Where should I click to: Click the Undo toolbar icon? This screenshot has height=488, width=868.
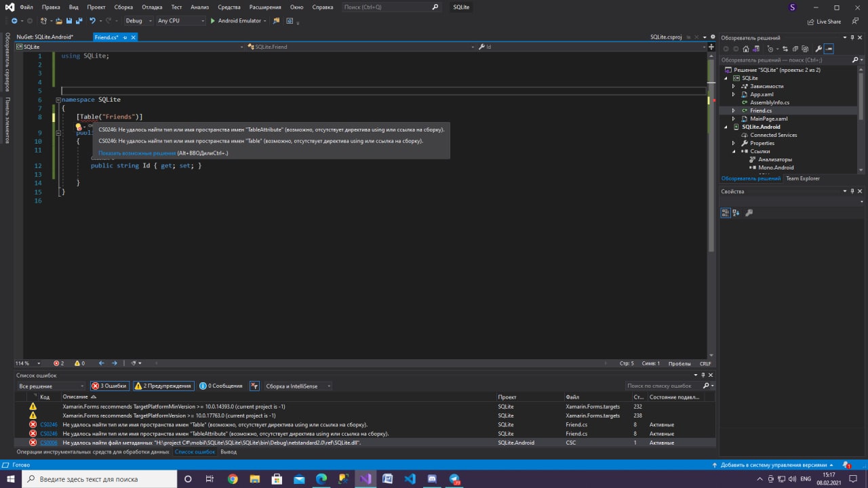pyautogui.click(x=92, y=21)
